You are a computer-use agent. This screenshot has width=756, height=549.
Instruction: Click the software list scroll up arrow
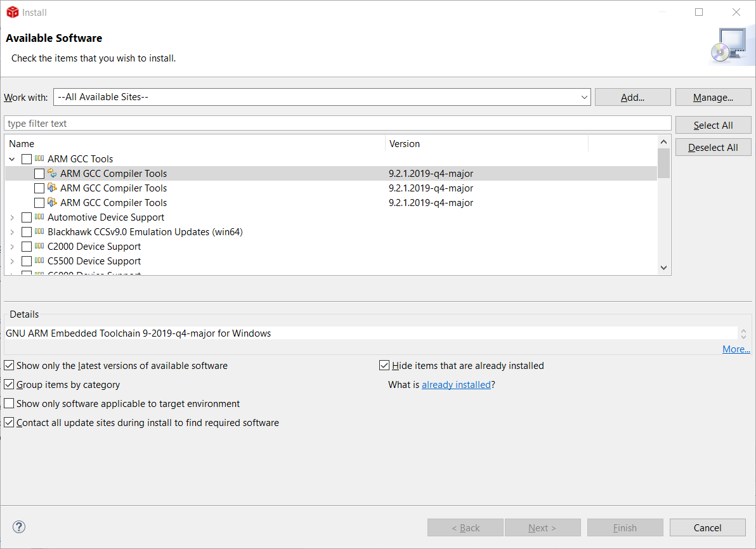pyautogui.click(x=663, y=142)
